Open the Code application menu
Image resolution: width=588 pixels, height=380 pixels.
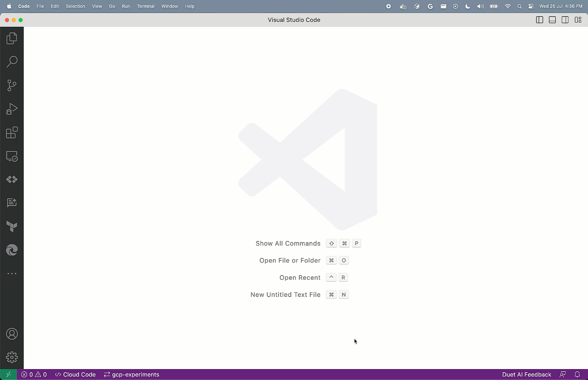pos(24,6)
